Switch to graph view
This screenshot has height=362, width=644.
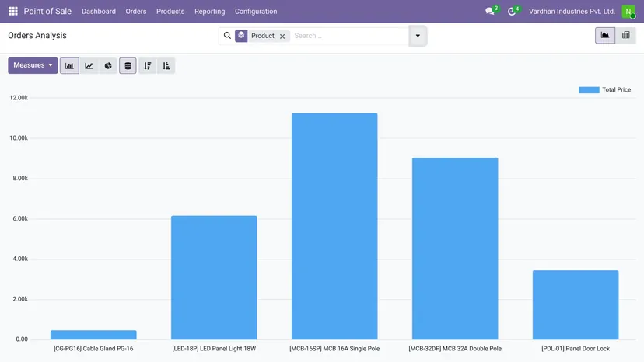point(605,35)
